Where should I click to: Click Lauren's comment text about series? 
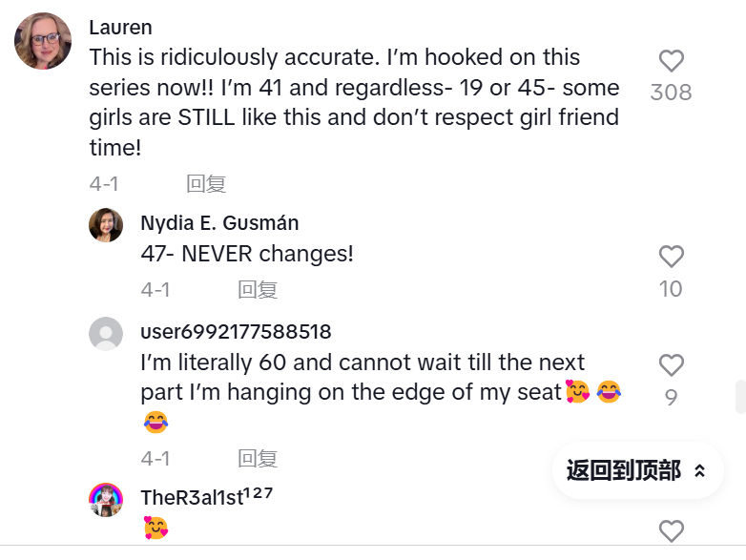355,102
